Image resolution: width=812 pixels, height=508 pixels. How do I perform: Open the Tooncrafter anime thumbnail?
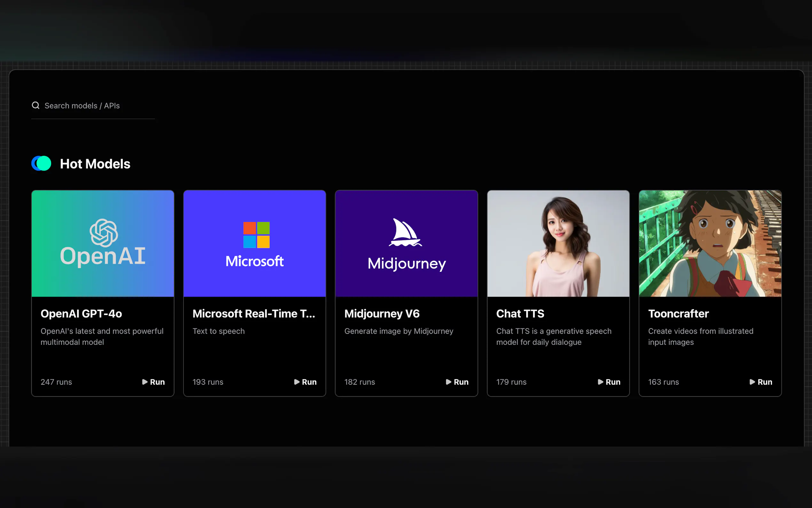(x=710, y=243)
